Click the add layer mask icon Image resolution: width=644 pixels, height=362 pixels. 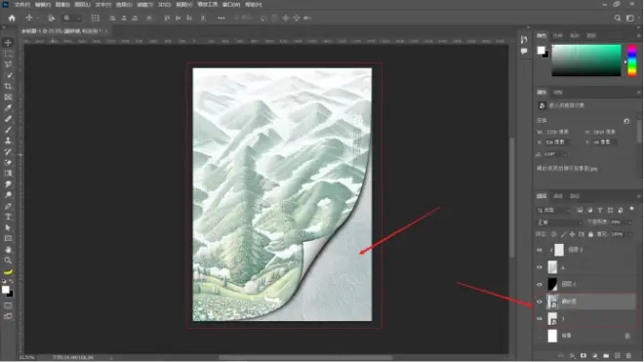pos(584,355)
